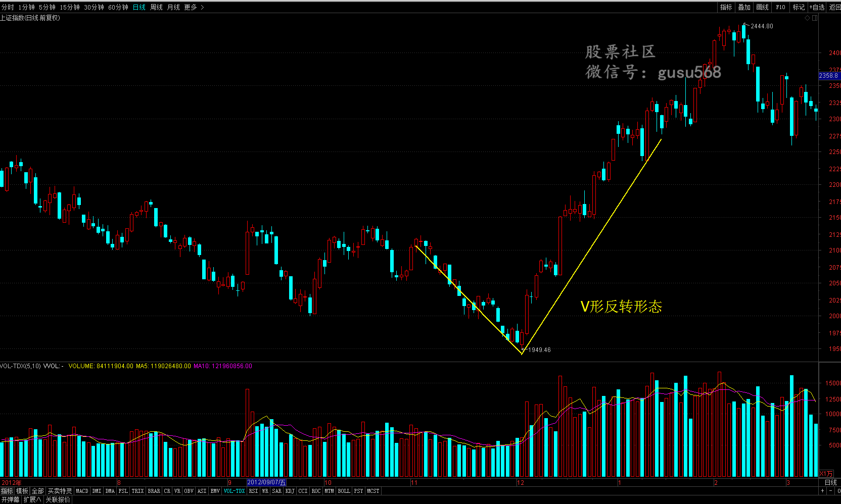Switch indicator to RSI
841x504 pixels.
(x=254, y=491)
